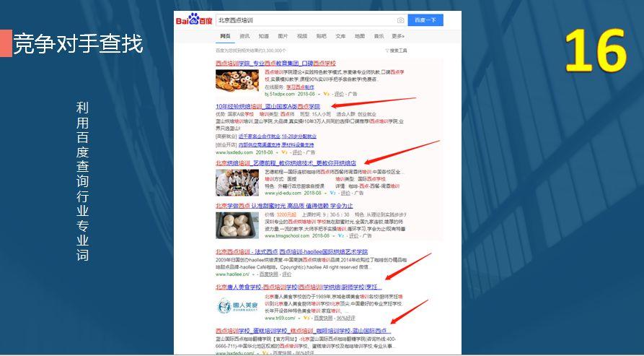This screenshot has height=356, width=644.
Task: Open the 搜索工具 link
Action: [x=398, y=51]
